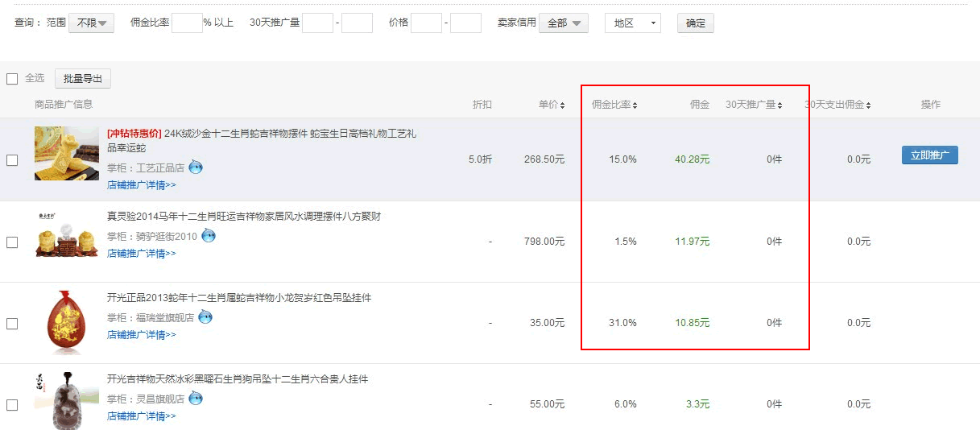The image size is (980, 430).
Task: Sort by 30天推广量 column arrow
Action: 779,105
